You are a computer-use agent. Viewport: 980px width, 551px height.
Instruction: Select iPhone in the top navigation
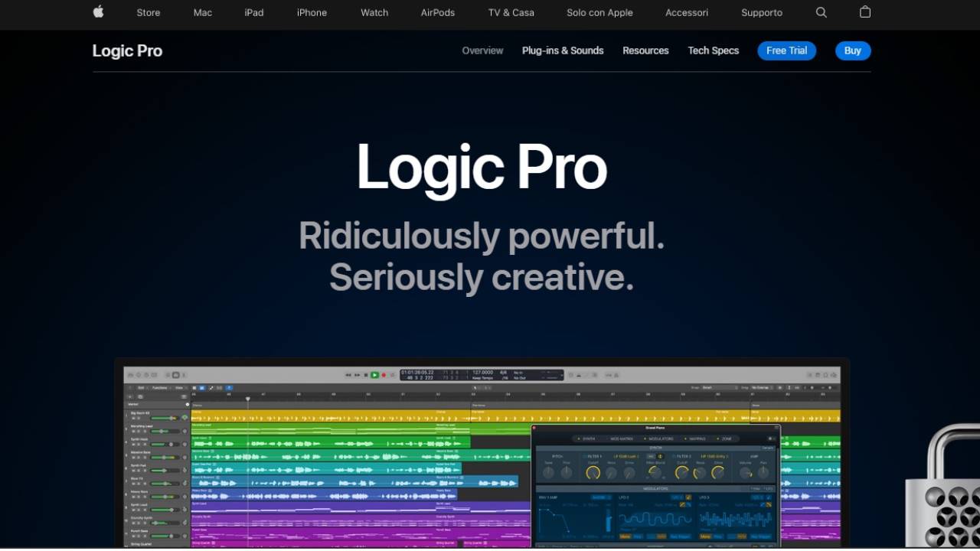coord(312,12)
